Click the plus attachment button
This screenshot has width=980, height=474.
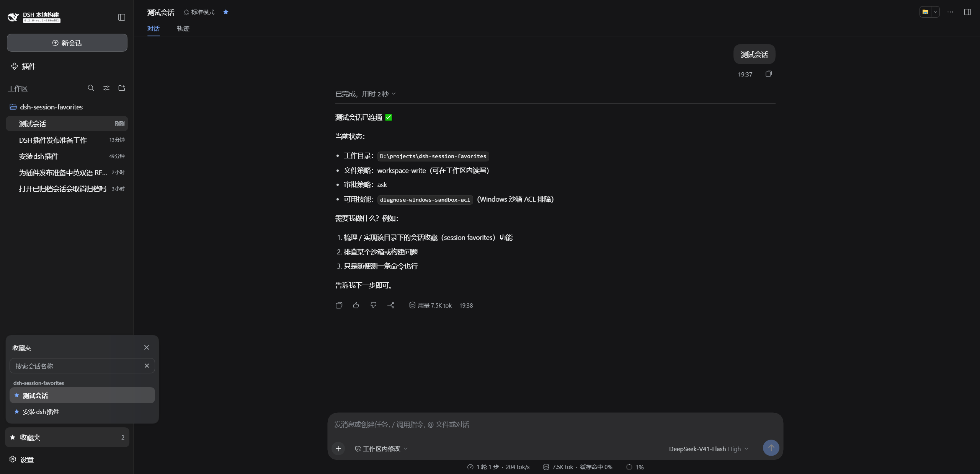pyautogui.click(x=338, y=448)
